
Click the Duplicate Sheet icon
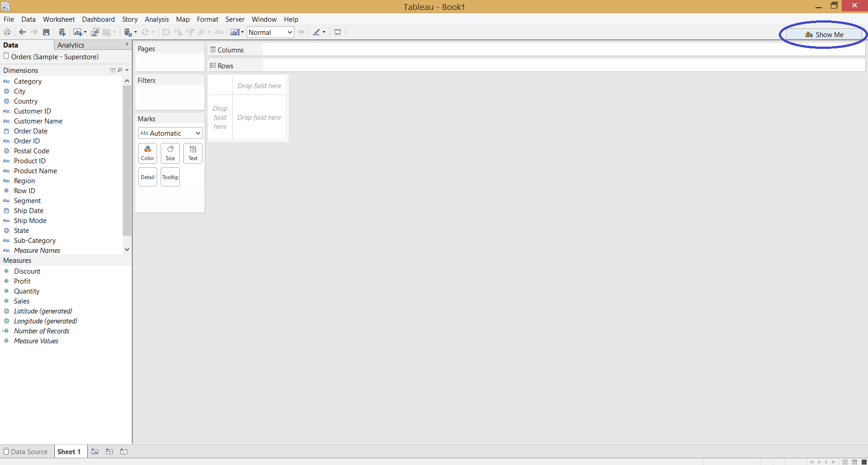coord(95,32)
